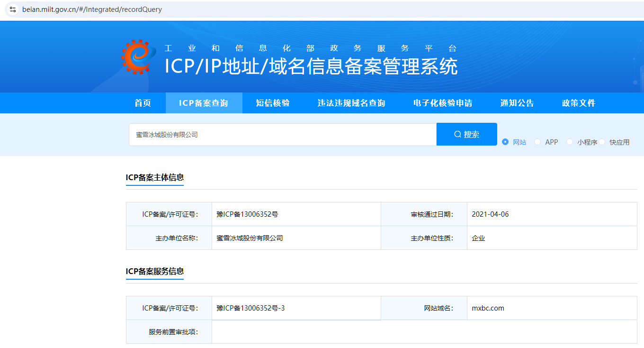
Task: Open 短信核验 tab
Action: point(273,103)
